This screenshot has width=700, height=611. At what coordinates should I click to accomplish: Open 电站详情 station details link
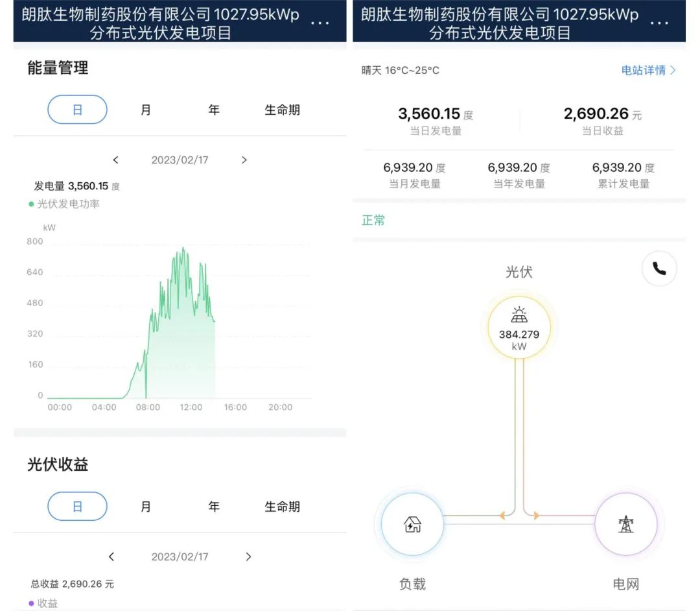coord(648,70)
